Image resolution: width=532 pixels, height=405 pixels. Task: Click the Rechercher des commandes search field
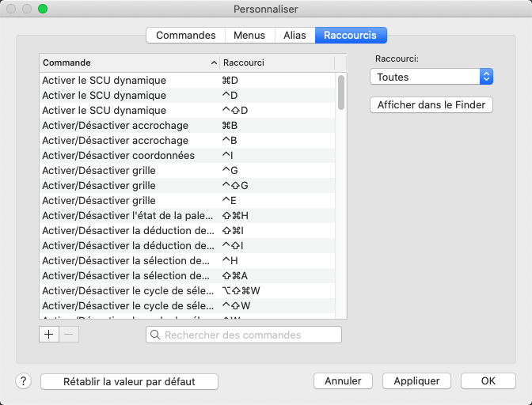click(x=249, y=335)
